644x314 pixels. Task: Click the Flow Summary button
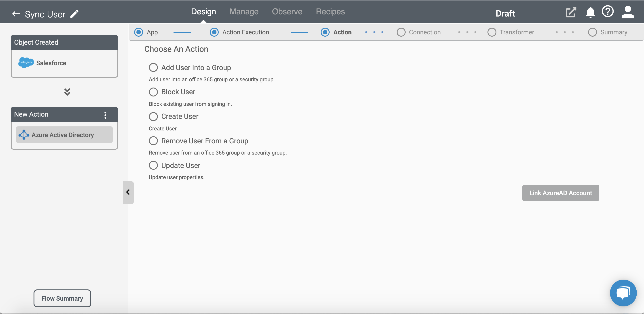(62, 298)
